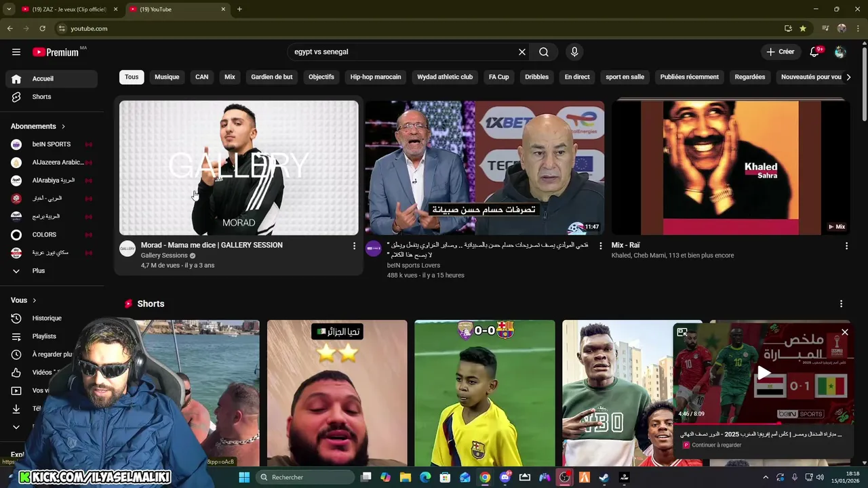Open the tab search dropdown
Screen dimensions: 868x488
click(9, 9)
